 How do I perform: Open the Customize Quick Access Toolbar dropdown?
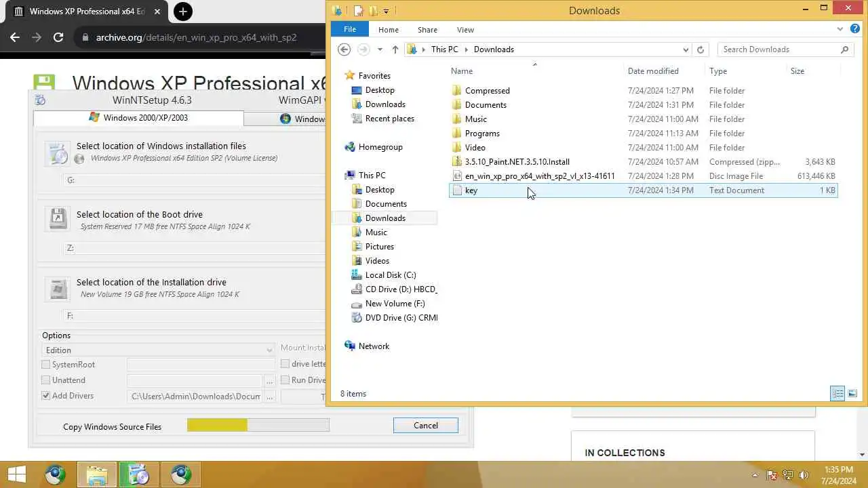(386, 10)
